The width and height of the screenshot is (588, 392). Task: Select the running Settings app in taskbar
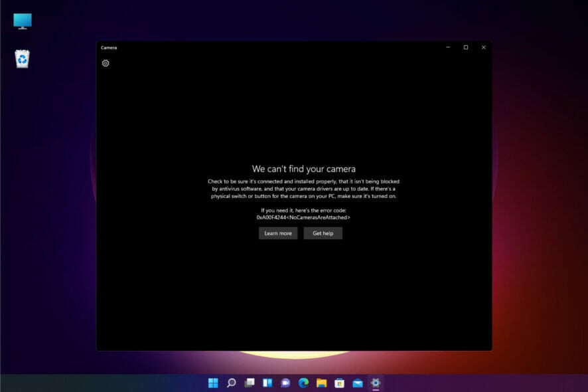point(376,383)
